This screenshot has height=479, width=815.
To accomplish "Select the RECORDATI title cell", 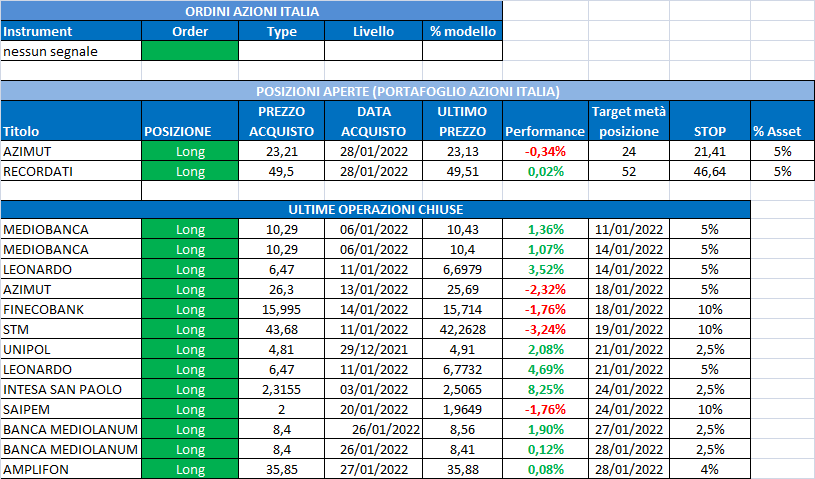I will [x=71, y=171].
